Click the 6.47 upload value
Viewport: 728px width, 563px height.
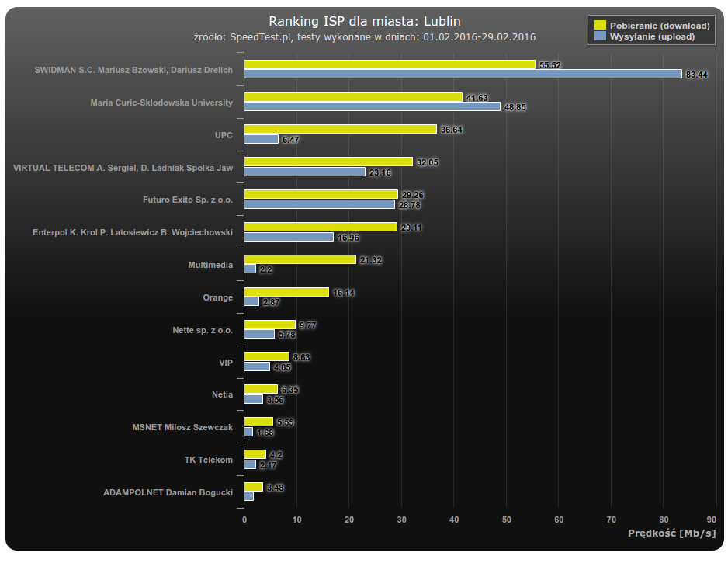[290, 140]
